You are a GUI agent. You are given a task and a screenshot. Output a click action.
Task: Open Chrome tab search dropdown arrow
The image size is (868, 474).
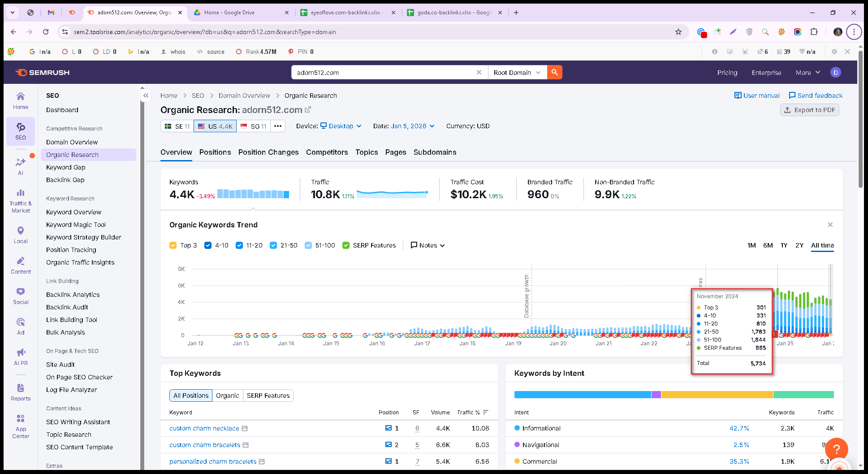13,13
